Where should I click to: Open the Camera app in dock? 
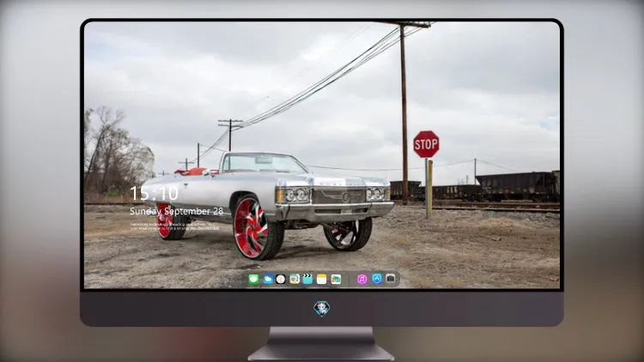tap(391, 279)
